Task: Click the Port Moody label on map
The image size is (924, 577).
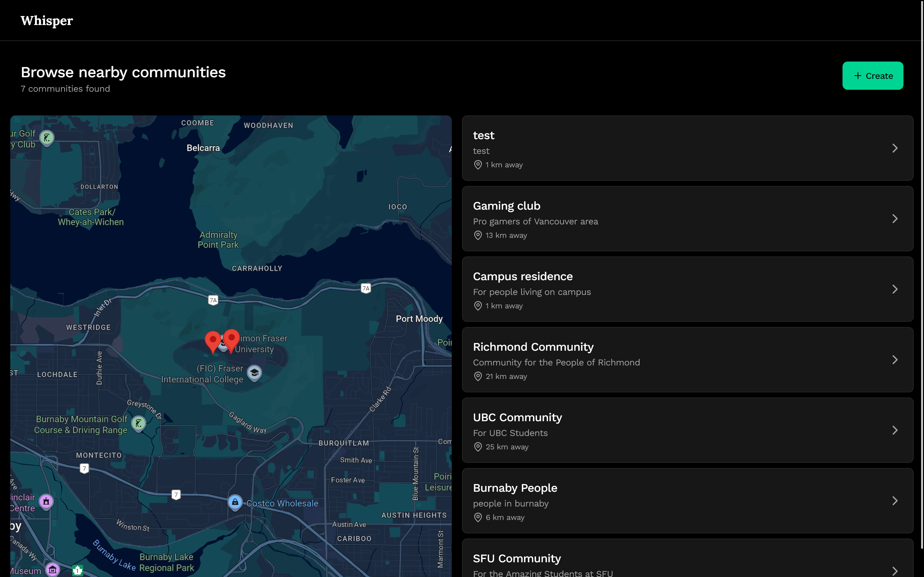Action: coord(419,319)
